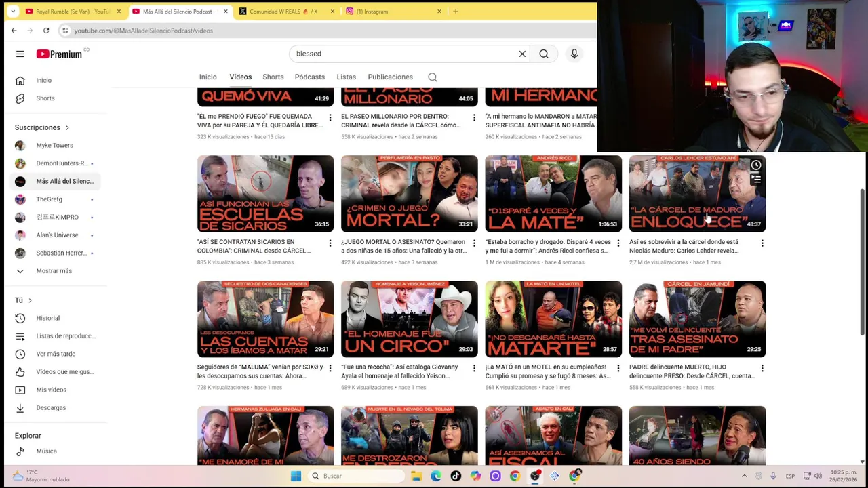
Task: Search within channel using magnifier icon
Action: click(433, 77)
